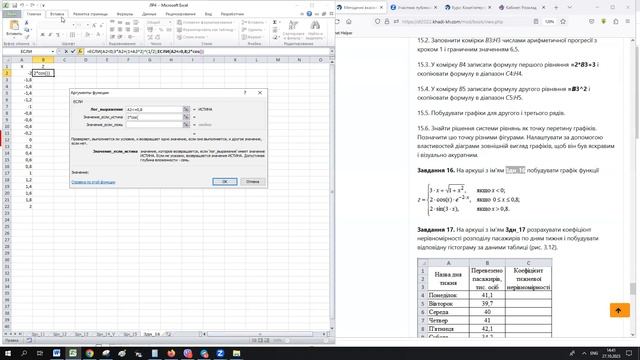Open the Данные ribbon tab

pyautogui.click(x=149, y=14)
